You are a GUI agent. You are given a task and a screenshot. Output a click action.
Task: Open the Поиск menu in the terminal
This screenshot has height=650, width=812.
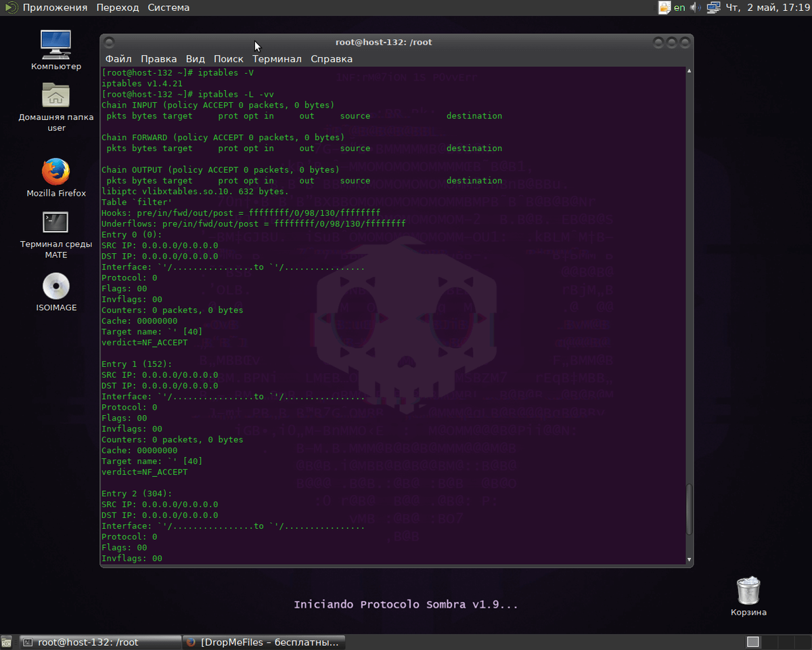click(x=229, y=59)
